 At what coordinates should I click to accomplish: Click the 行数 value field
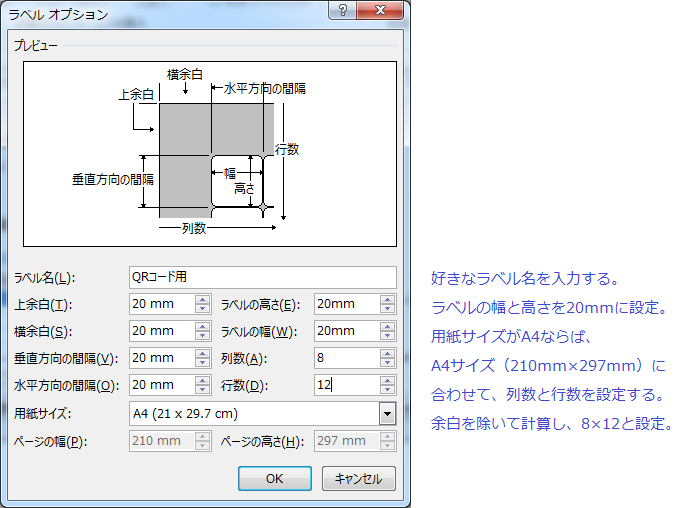coord(347,385)
